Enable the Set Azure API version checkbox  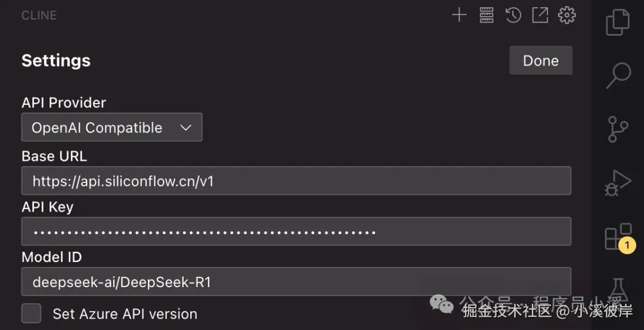pyautogui.click(x=31, y=313)
